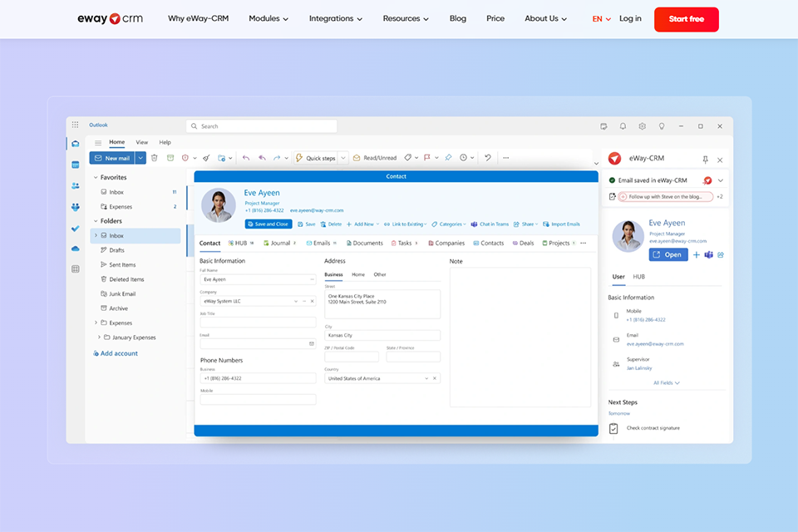This screenshot has width=798, height=532.
Task: Click the Pin icon in Outlook ribbon
Action: click(x=448, y=158)
